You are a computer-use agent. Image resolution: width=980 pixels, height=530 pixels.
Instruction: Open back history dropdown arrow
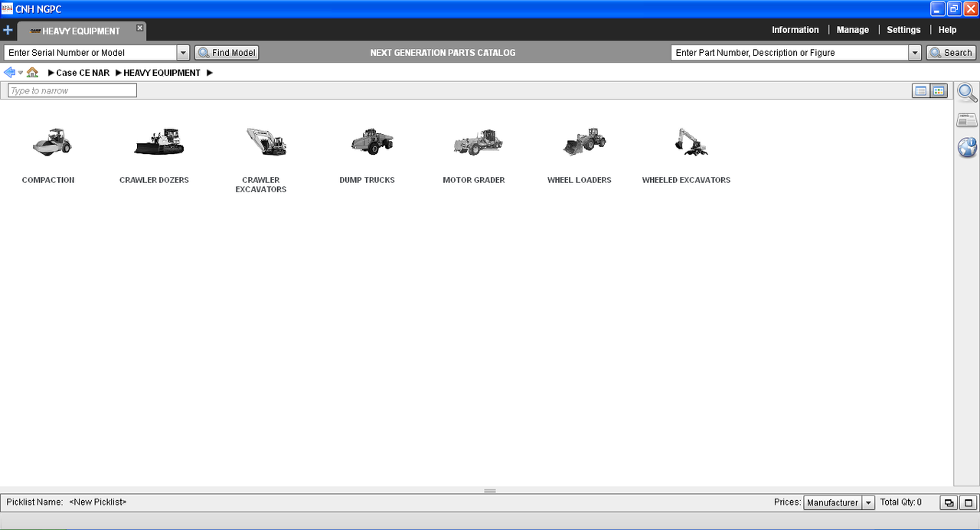21,73
